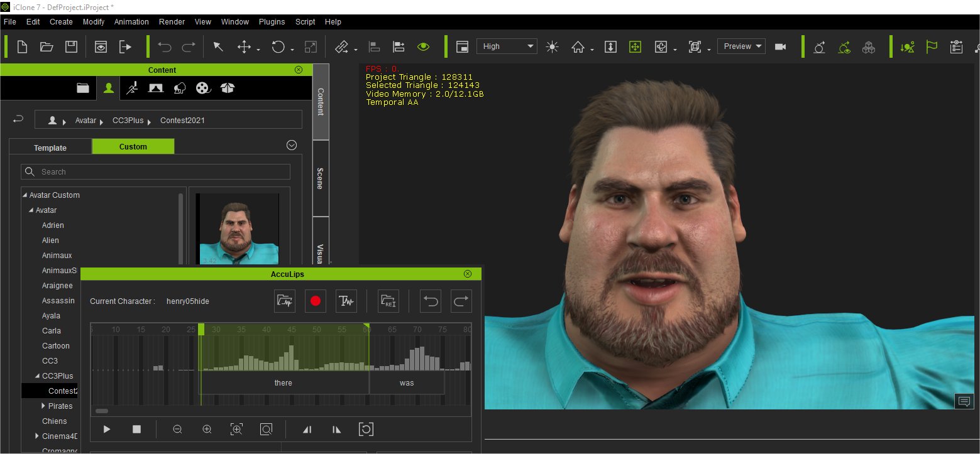Image resolution: width=980 pixels, height=454 pixels.
Task: Click CC3Plus in the breadcrumb path
Action: click(x=128, y=120)
